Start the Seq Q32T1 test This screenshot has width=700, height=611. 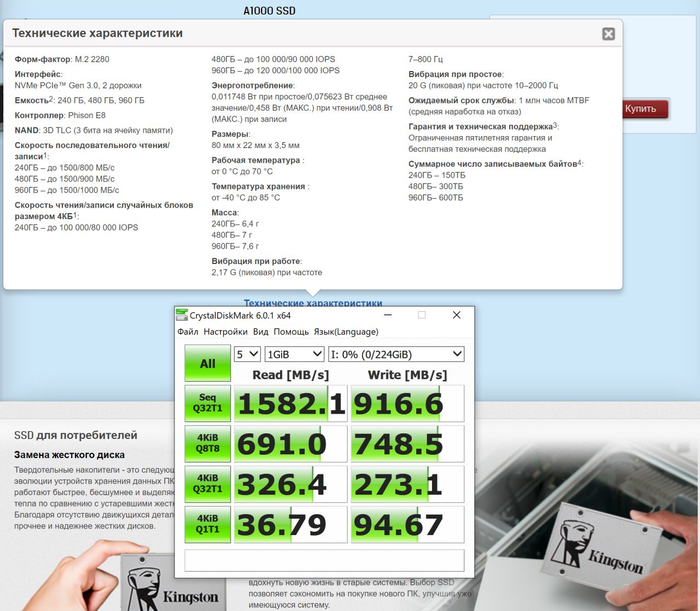pos(208,403)
